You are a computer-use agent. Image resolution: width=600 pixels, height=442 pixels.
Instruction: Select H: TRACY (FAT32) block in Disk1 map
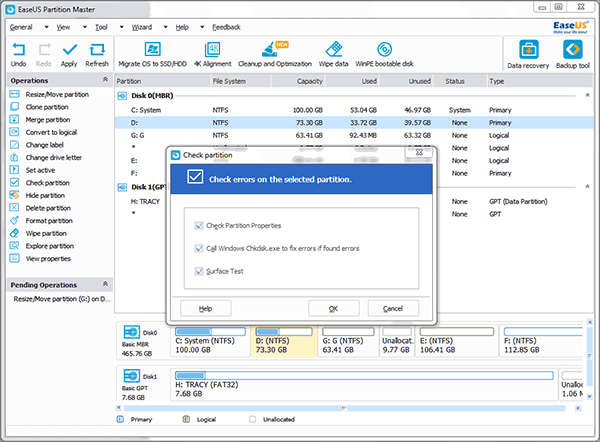(x=364, y=384)
